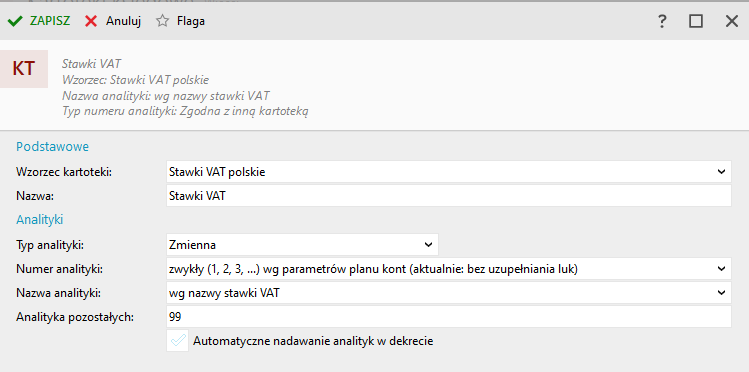Click the Analityka pozostałych field with 99

(x=449, y=317)
